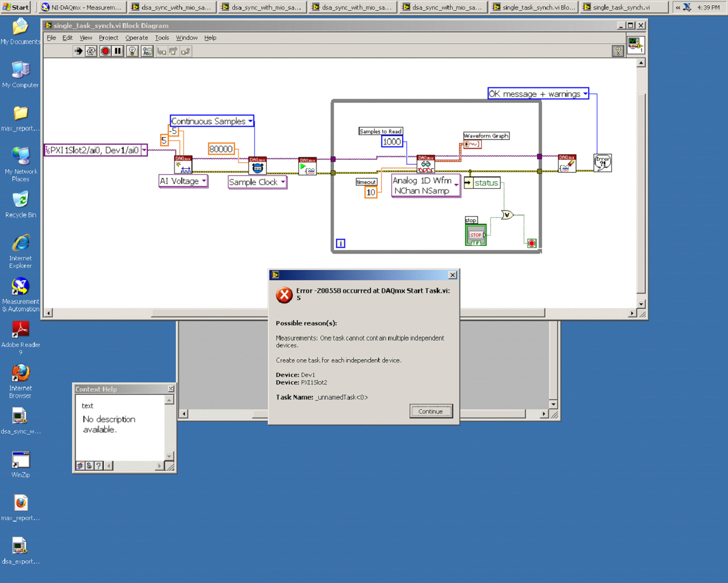728x583 pixels.
Task: Click the Or gate node in loop
Action: (x=507, y=215)
